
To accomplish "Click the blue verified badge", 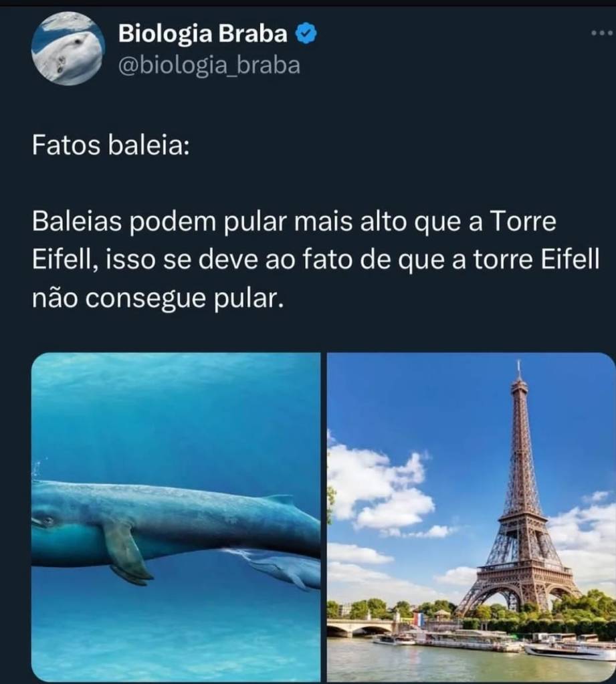I will click(x=306, y=34).
